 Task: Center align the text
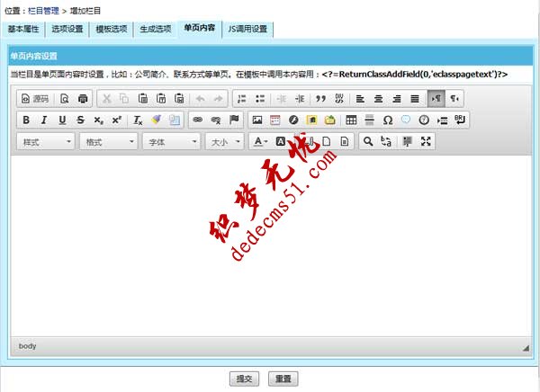[379, 99]
